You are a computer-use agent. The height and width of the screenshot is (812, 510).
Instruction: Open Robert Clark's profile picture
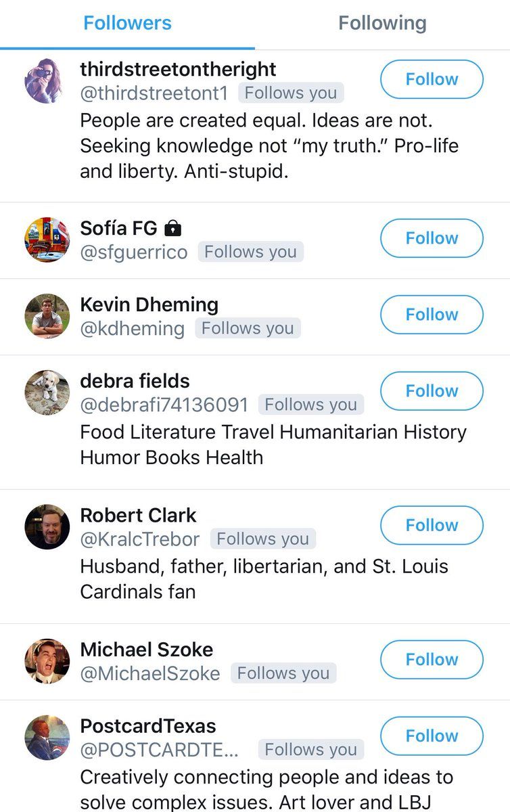click(x=47, y=526)
